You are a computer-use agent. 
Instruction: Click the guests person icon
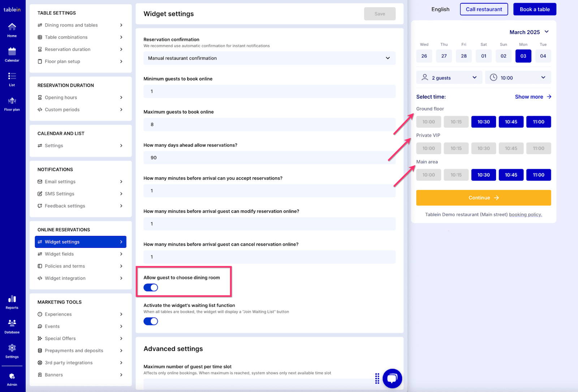pos(425,77)
